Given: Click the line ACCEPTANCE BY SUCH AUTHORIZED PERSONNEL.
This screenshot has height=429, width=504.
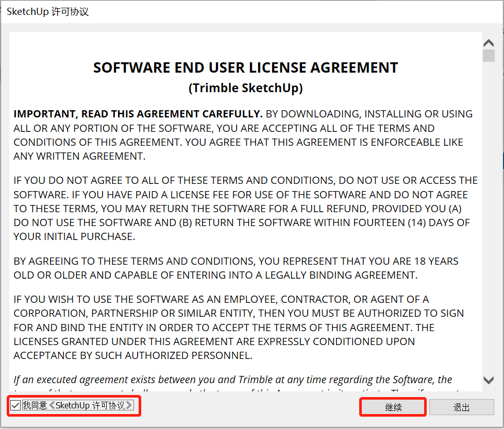Looking at the screenshot, I should click(x=133, y=355).
